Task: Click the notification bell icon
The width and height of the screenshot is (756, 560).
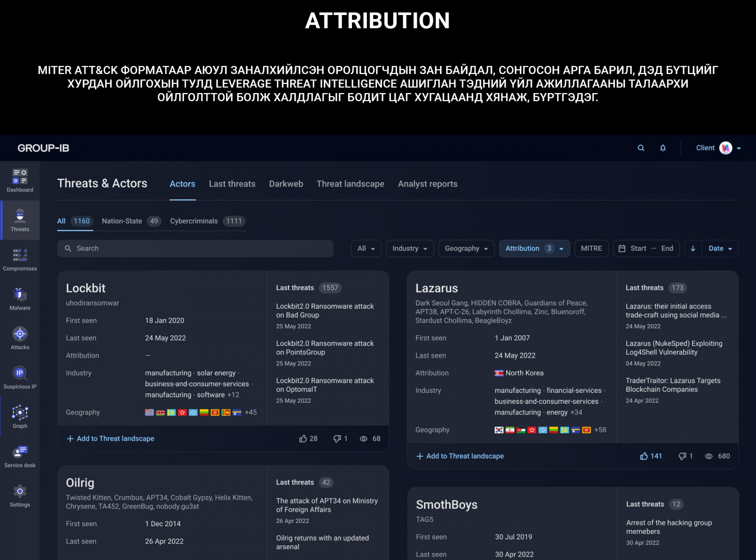Action: [x=663, y=148]
